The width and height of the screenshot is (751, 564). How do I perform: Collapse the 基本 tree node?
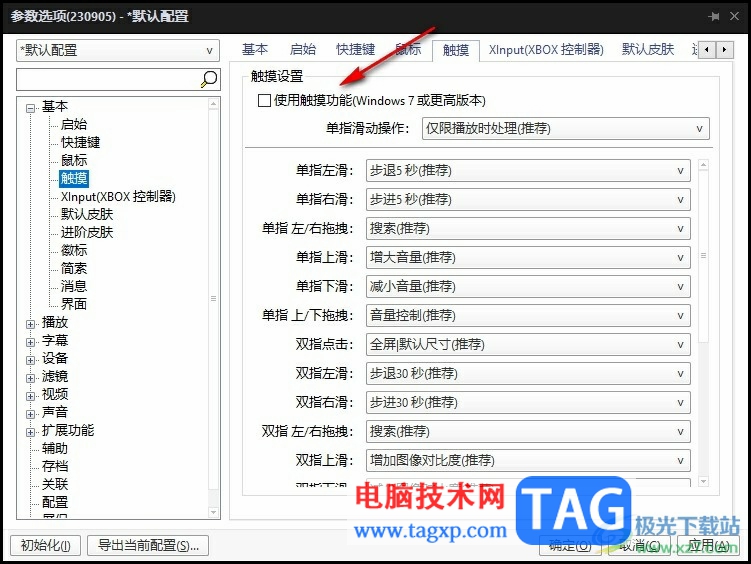point(31,108)
